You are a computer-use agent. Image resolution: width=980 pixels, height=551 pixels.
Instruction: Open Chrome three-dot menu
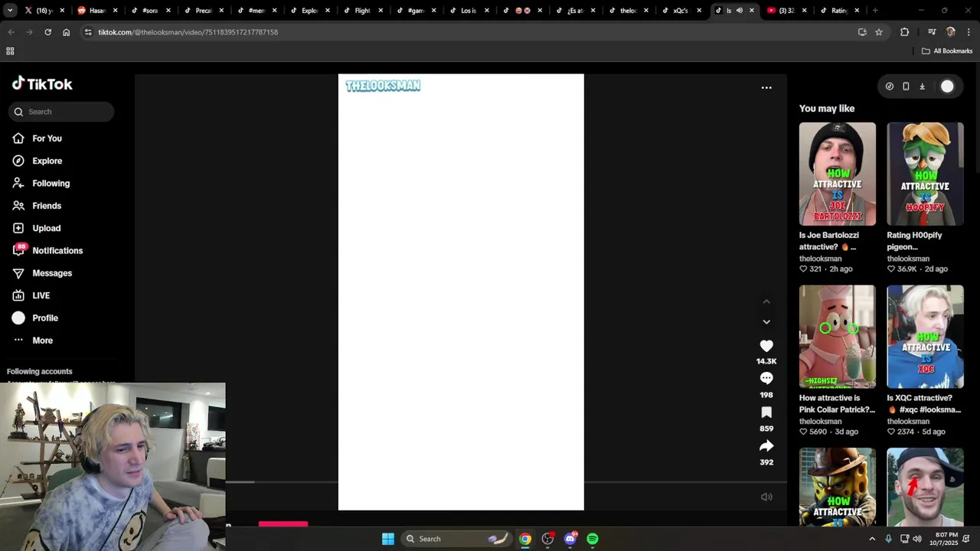click(969, 32)
